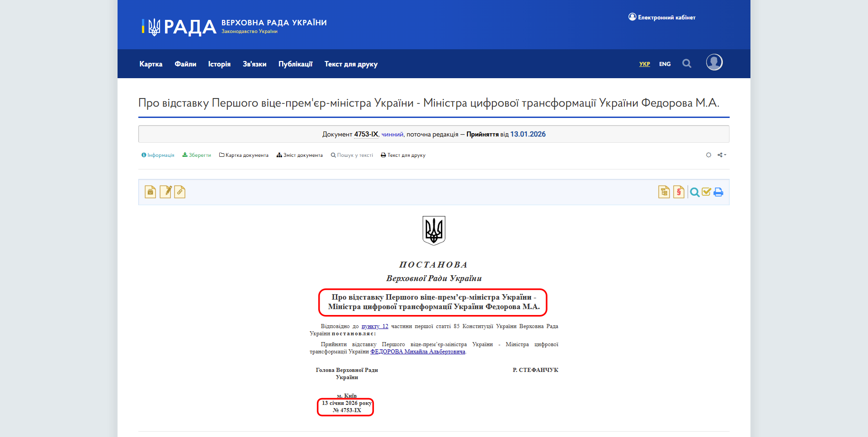The image size is (868, 437).
Task: Click Р. СТЕФАНЧУК signature text
Action: tap(535, 370)
